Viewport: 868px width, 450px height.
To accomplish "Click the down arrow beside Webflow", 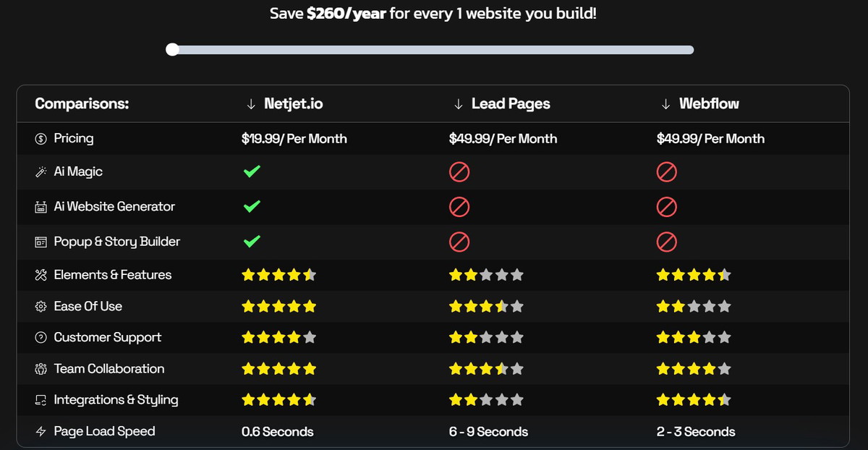I will (x=665, y=104).
